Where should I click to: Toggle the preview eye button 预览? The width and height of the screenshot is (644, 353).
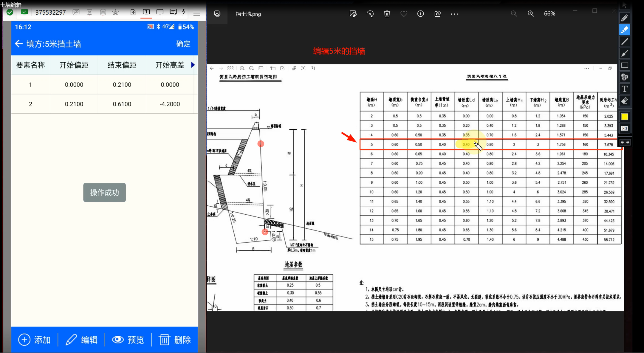[x=128, y=340]
